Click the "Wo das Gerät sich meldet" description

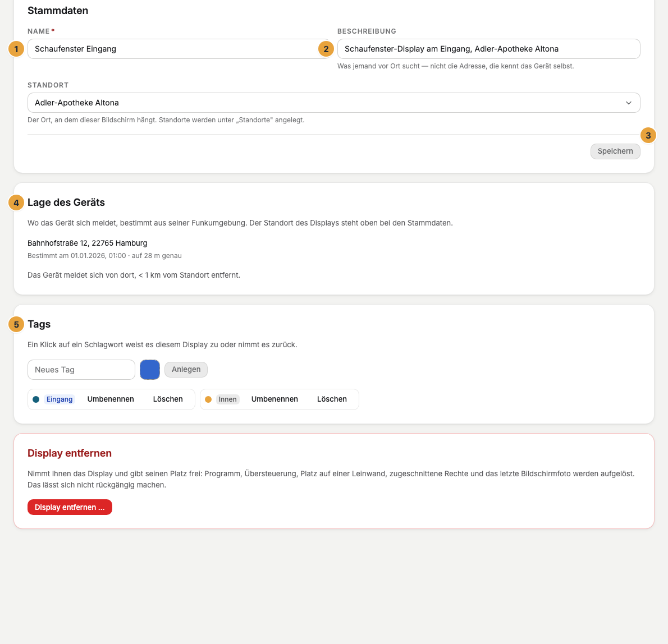coord(240,223)
